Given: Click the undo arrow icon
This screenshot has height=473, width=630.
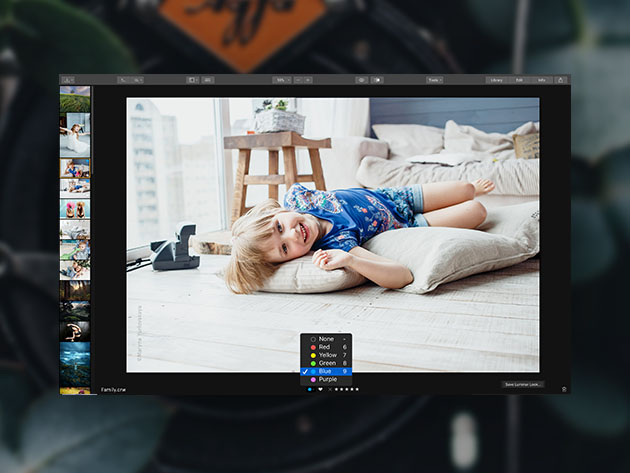Looking at the screenshot, I should [x=124, y=80].
